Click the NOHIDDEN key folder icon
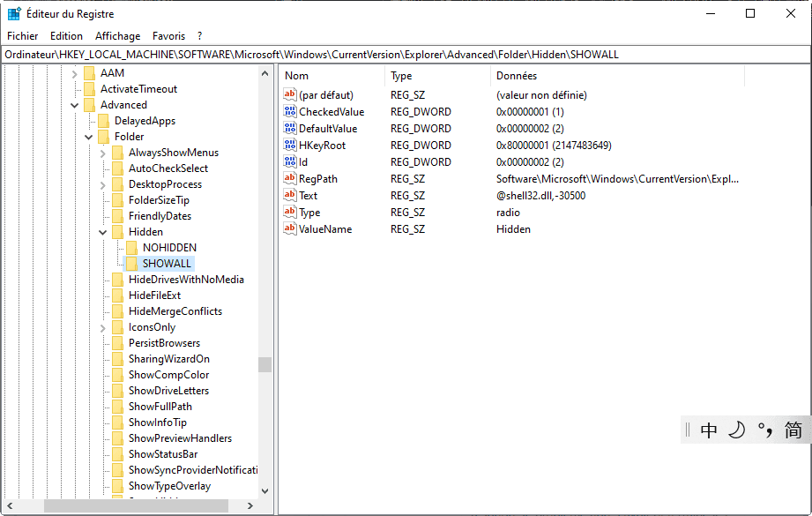The height and width of the screenshot is (516, 812). pyautogui.click(x=131, y=248)
